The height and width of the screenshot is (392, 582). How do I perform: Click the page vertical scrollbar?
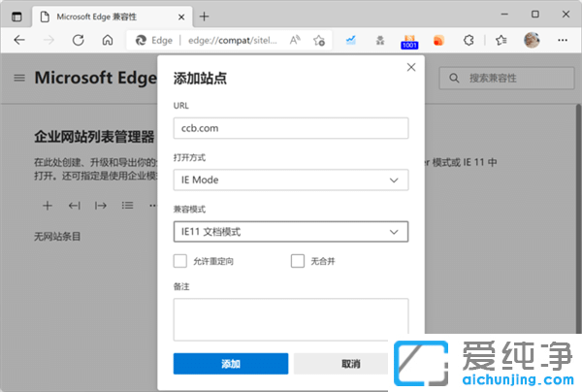coord(579,219)
